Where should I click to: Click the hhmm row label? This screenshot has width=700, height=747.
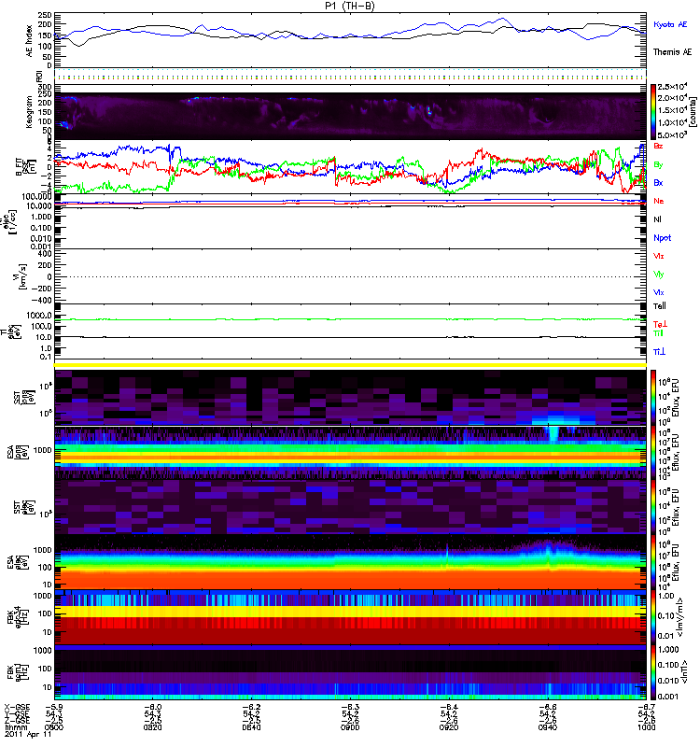(17, 728)
